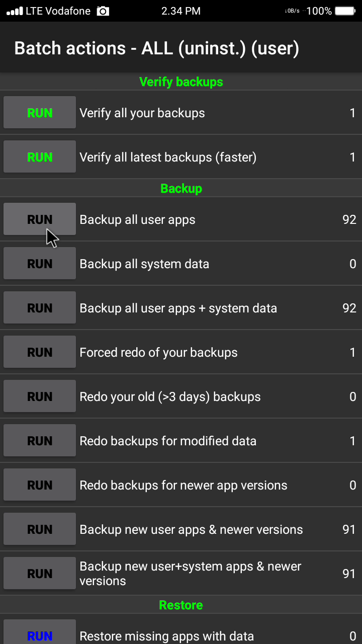The width and height of the screenshot is (362, 644).
Task: Tap the battery icon in status bar
Action: click(345, 11)
